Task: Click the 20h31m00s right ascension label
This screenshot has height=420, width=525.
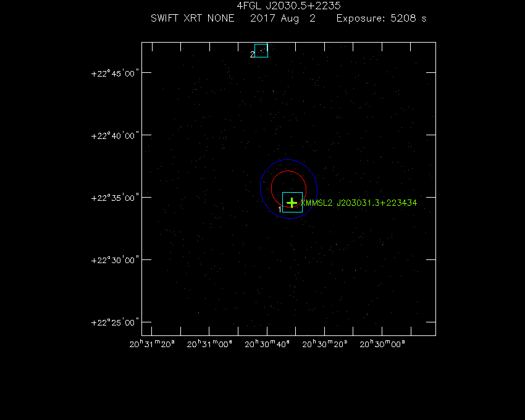Action: pos(209,344)
